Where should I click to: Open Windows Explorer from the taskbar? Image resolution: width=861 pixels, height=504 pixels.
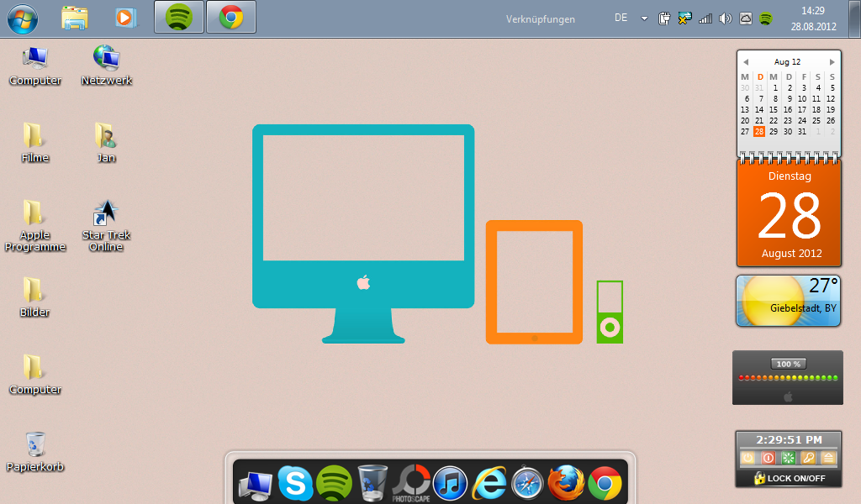pyautogui.click(x=75, y=18)
